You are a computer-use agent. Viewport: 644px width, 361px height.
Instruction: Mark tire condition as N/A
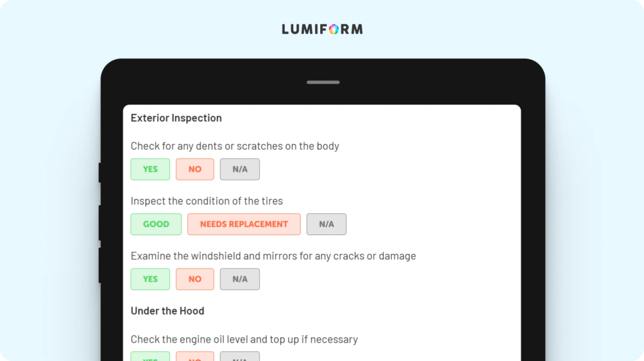click(326, 225)
